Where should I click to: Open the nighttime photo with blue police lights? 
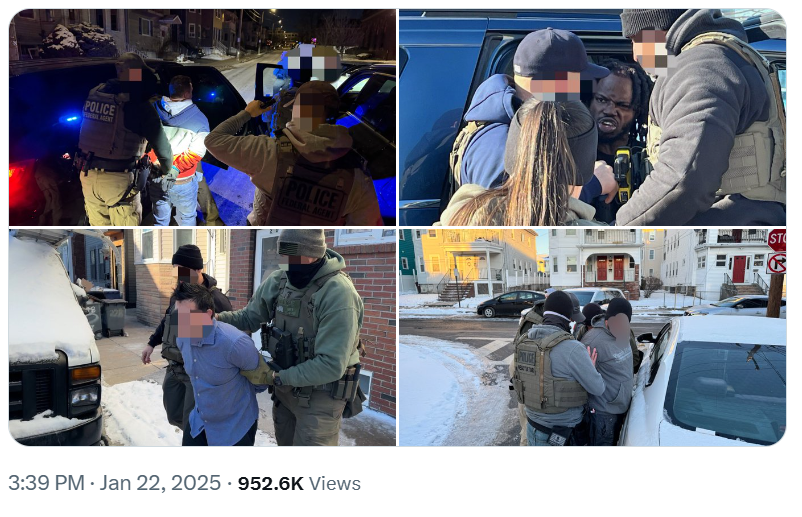[202, 117]
